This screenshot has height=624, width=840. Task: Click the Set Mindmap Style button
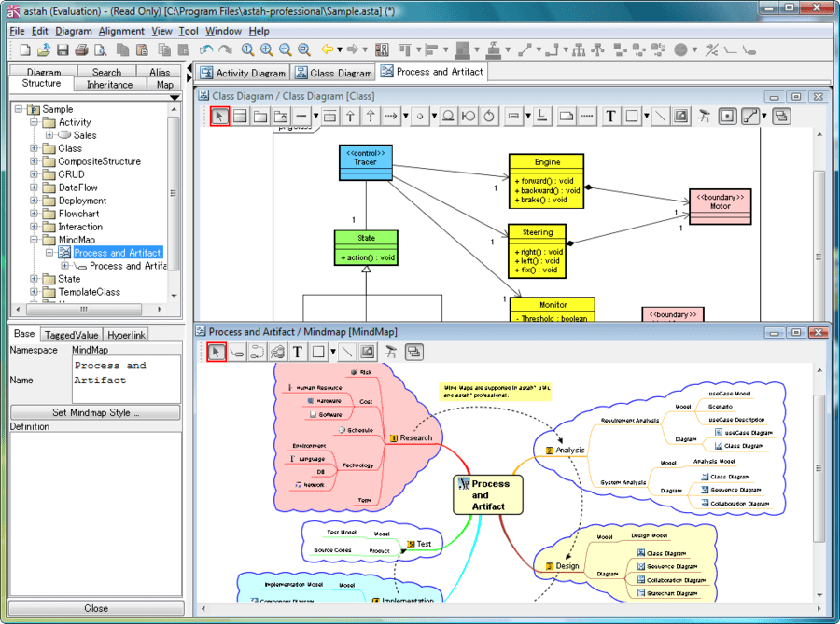pyautogui.click(x=95, y=412)
